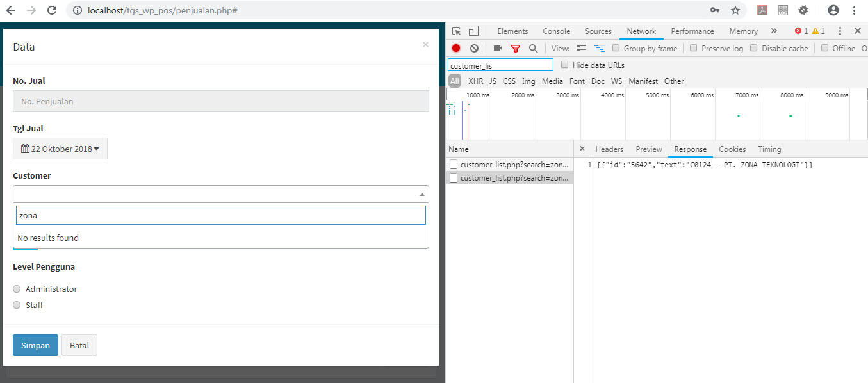
Task: View request Cookies tab
Action: (732, 149)
